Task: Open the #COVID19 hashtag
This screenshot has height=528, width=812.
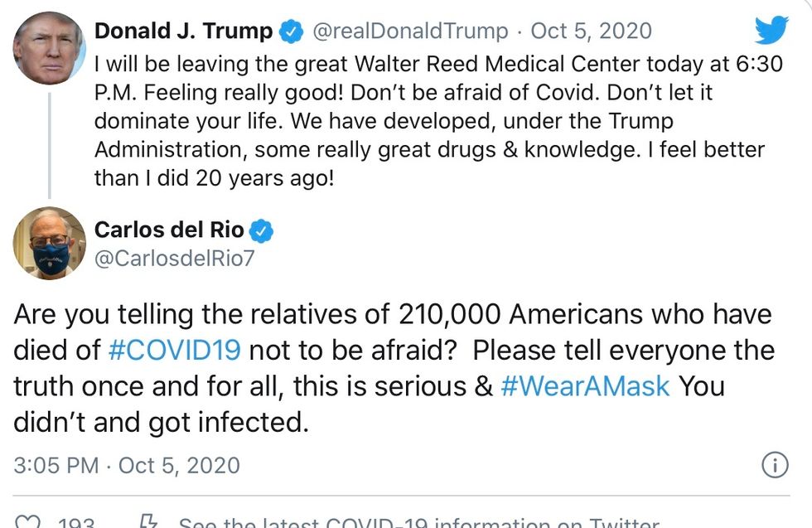Action: coord(175,350)
